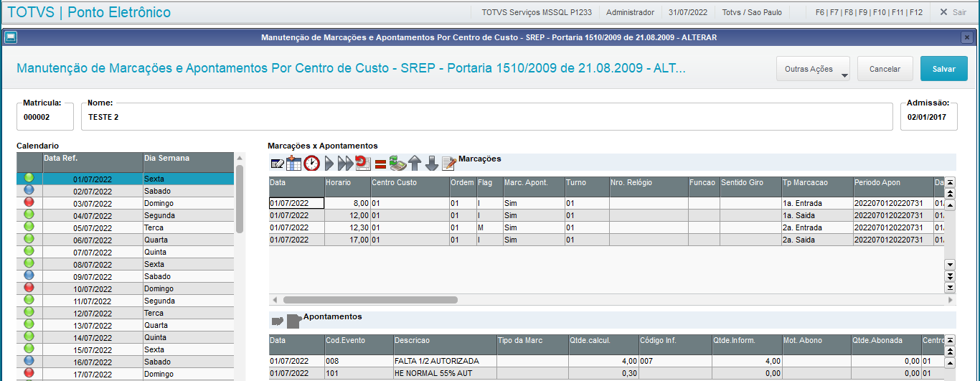Click red status dot for 03/07/2022

(x=29, y=203)
